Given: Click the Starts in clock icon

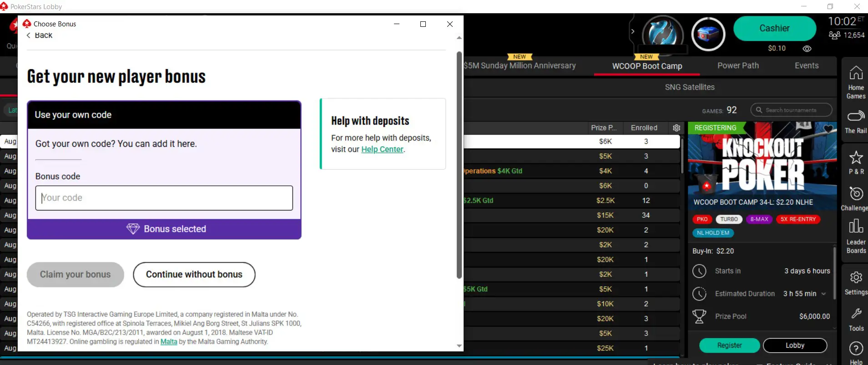Looking at the screenshot, I should pyautogui.click(x=699, y=271).
